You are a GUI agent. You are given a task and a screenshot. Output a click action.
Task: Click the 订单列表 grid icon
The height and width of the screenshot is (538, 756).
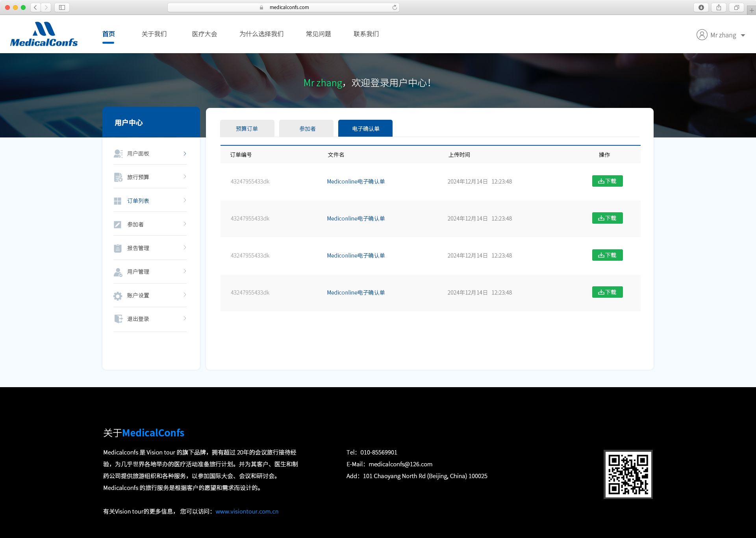point(118,201)
